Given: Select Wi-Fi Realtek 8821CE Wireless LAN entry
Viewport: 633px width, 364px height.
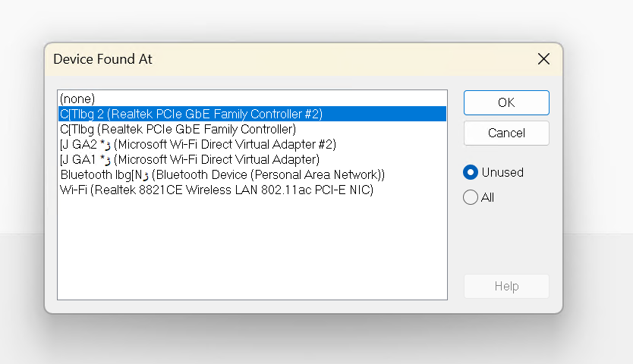Looking at the screenshot, I should [216, 190].
